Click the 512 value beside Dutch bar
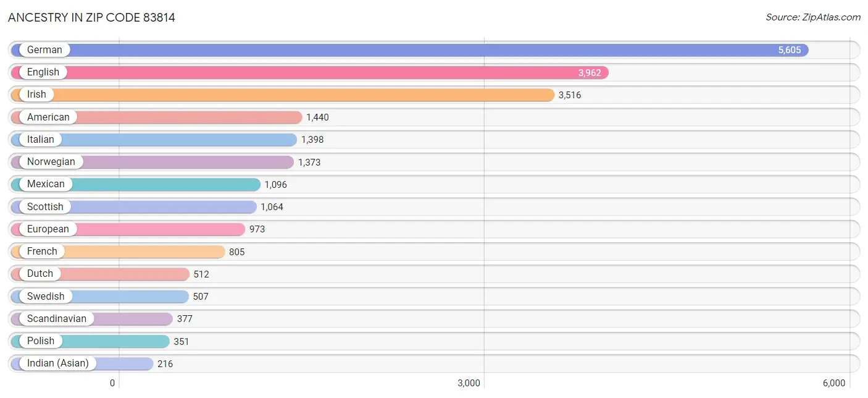This screenshot has width=868, height=398. (x=201, y=274)
